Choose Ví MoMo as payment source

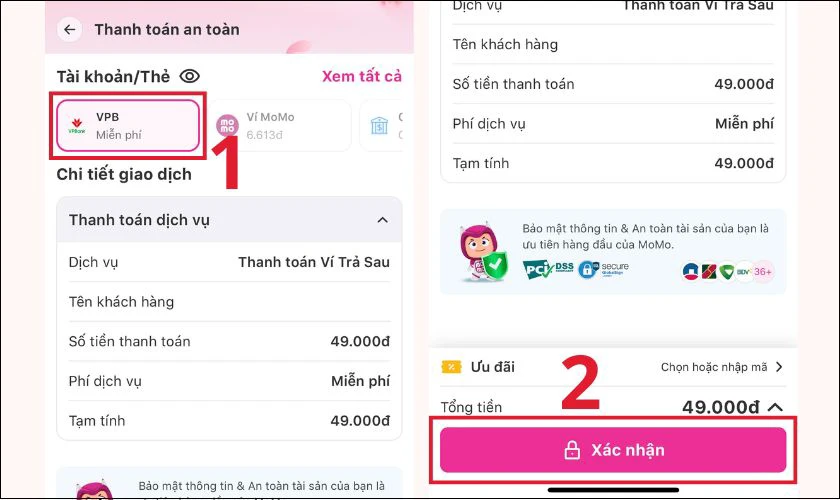(280, 125)
